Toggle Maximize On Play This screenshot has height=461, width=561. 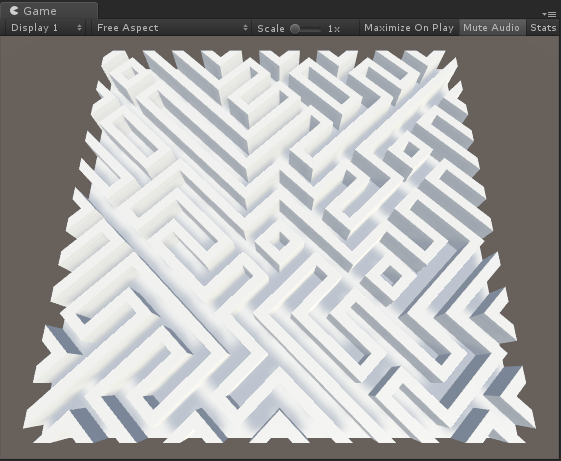409,28
